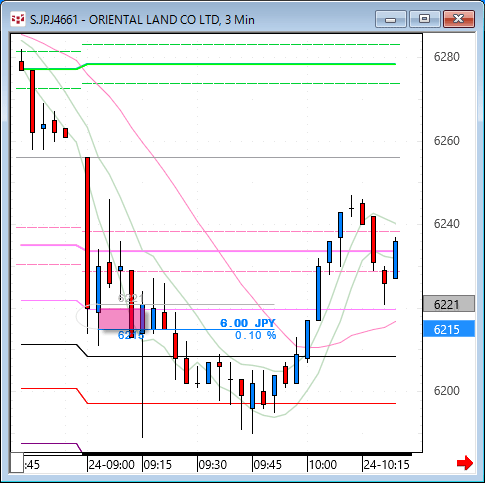This screenshot has width=485, height=483.
Task: Click the 09:45 time axis label
Action: (x=268, y=465)
